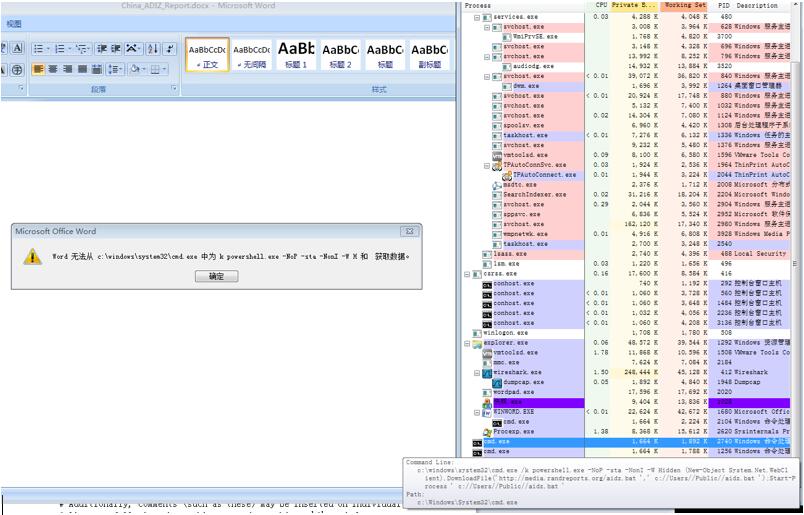Collapse the explorer.exe tree node
804x515 pixels.
point(467,343)
